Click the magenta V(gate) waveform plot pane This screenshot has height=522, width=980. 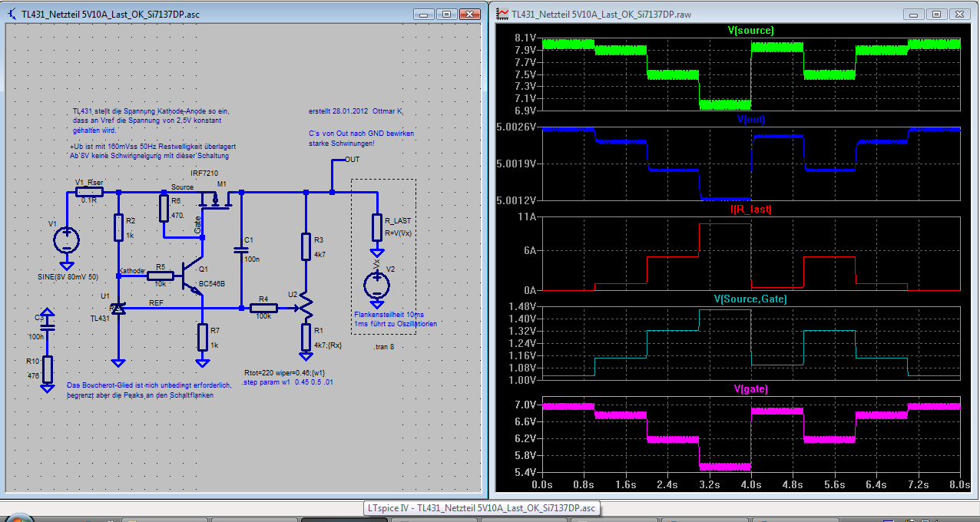751,434
